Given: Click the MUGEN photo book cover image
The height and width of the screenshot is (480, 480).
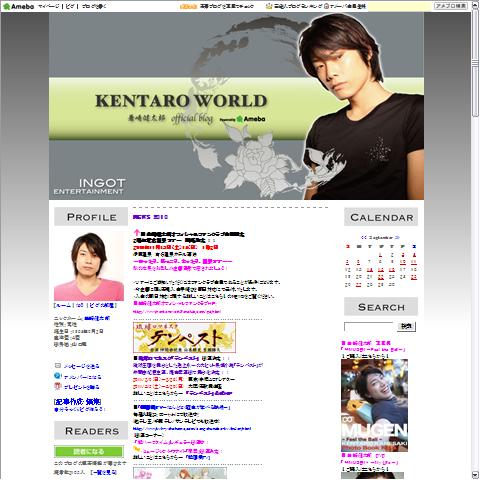Looking at the screenshot, I should pyautogui.click(x=374, y=405).
